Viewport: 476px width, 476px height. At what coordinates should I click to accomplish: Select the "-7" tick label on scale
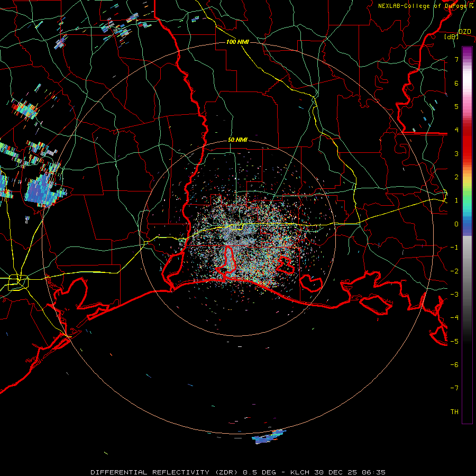click(454, 388)
